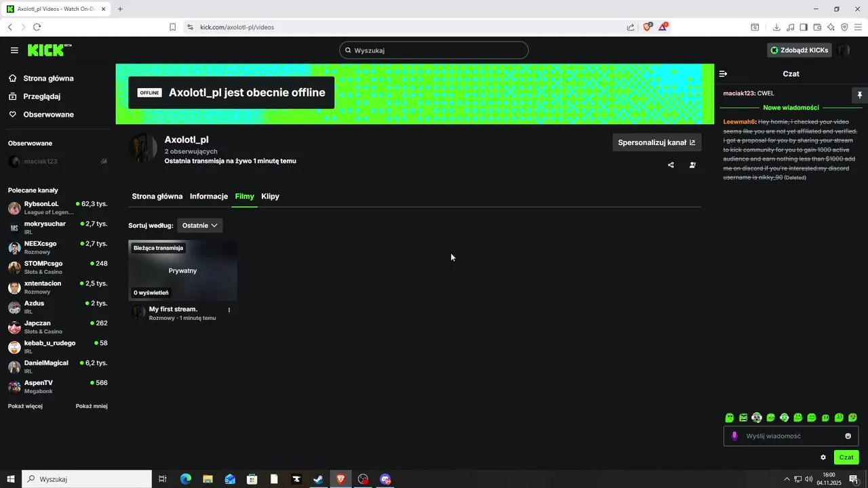Image resolution: width=868 pixels, height=488 pixels.
Task: Click the share icon under Spersonalizuj kanał
Action: click(x=671, y=165)
